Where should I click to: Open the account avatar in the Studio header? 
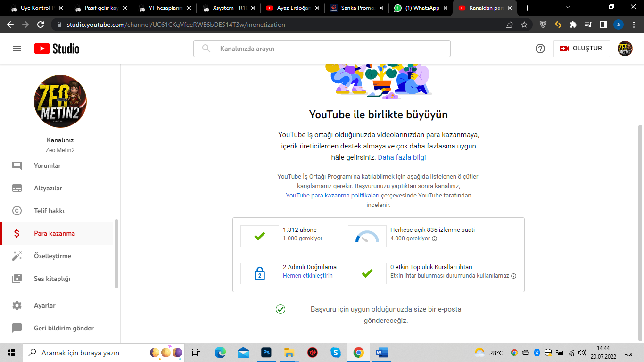pos(625,49)
